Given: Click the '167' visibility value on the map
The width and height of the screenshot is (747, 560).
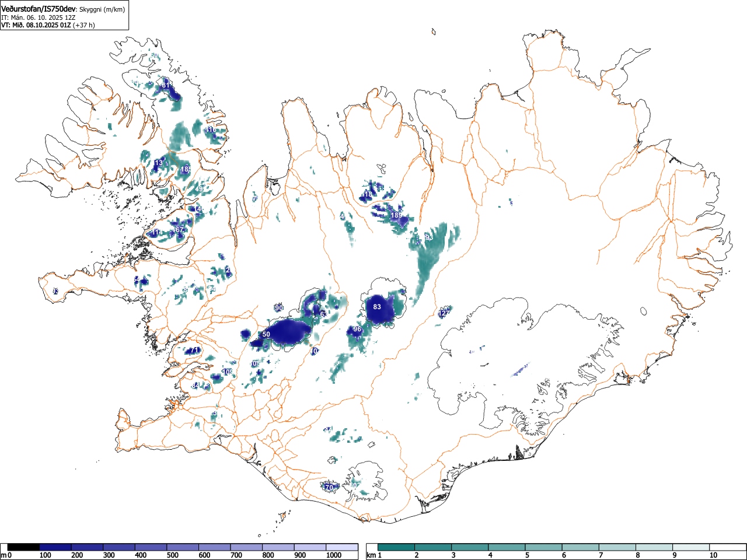Looking at the screenshot, I should pos(179,230).
